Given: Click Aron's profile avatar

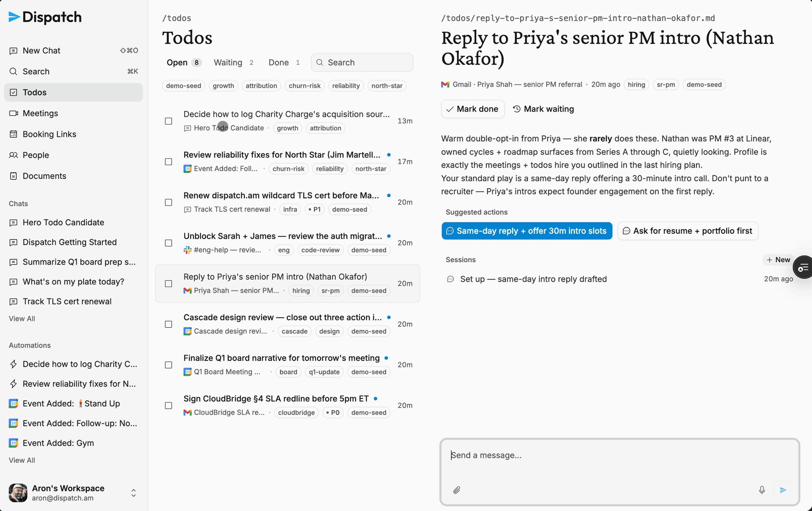Looking at the screenshot, I should (x=18, y=493).
